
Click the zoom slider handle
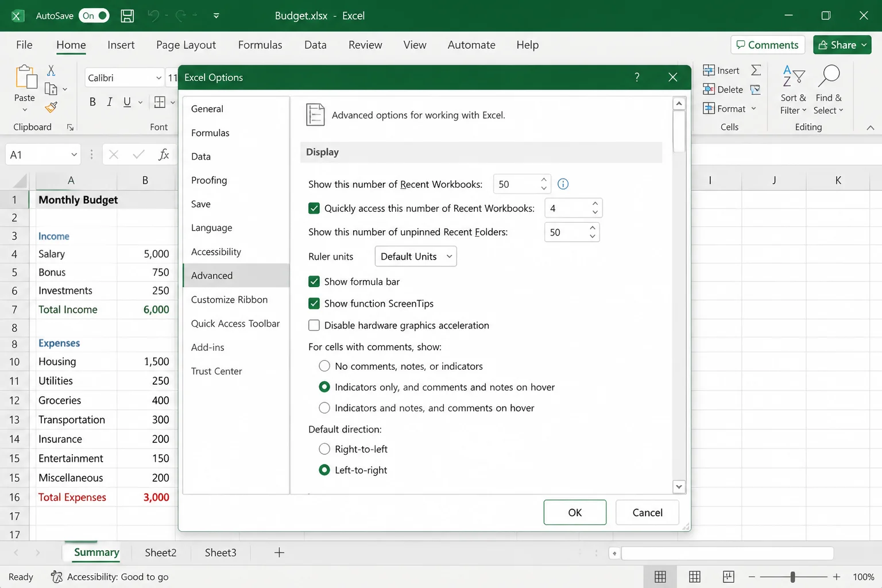[792, 577]
